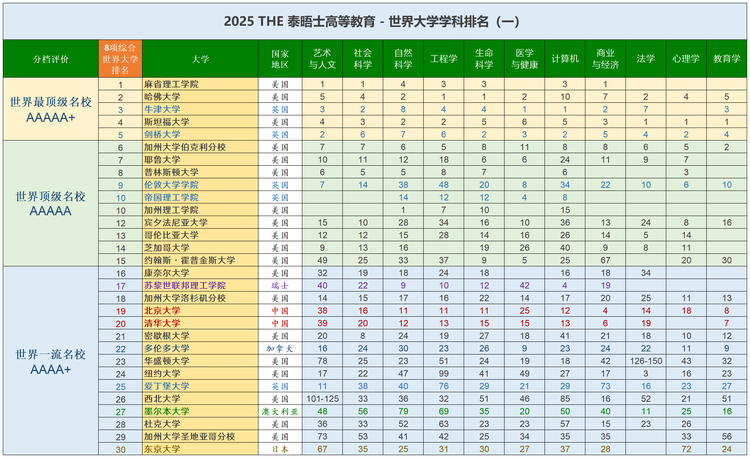Click the 加拿大 country cell

[x=280, y=349]
